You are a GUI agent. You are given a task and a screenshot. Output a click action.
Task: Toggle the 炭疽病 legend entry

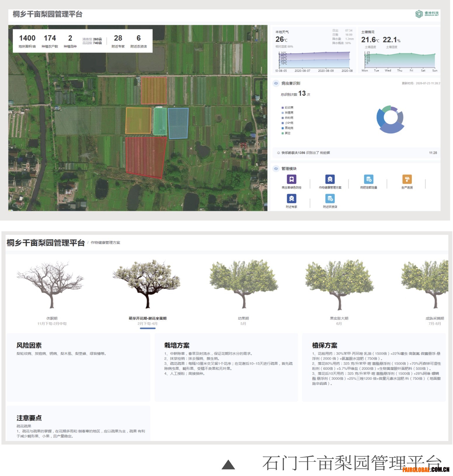coord(288,113)
